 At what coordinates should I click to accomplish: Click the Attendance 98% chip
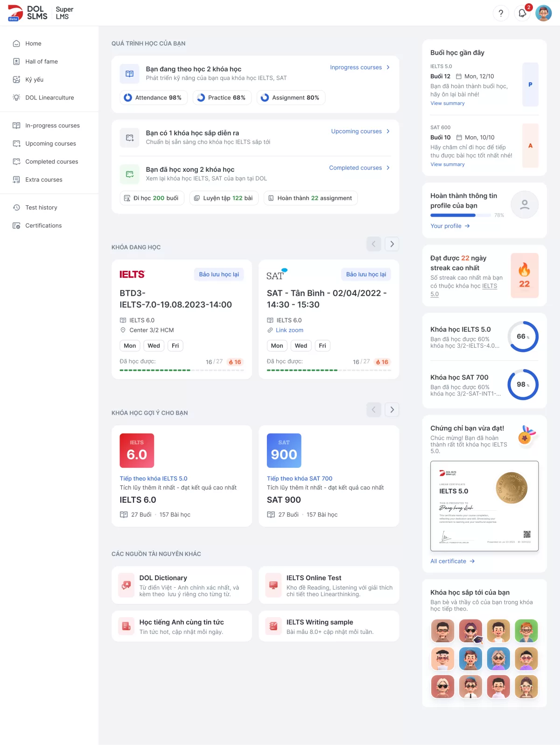point(154,98)
